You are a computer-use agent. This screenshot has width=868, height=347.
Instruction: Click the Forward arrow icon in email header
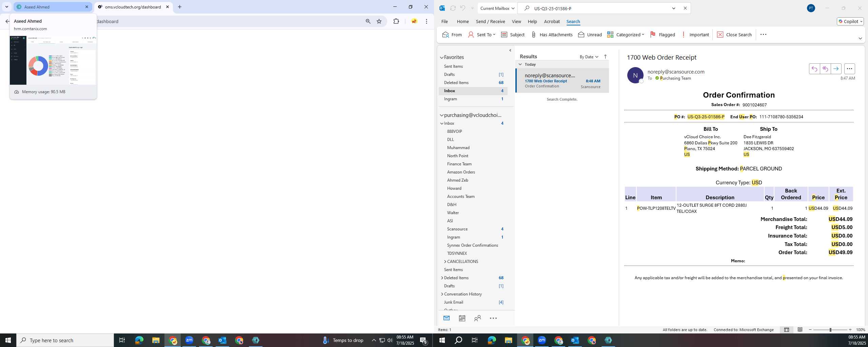(836, 69)
